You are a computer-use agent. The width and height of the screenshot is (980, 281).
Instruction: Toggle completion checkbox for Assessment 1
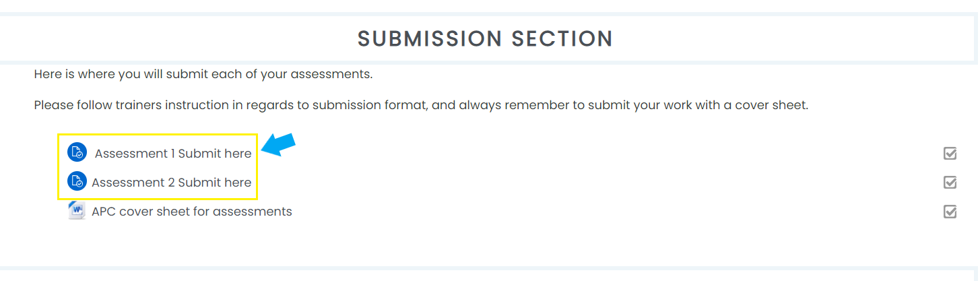click(950, 154)
